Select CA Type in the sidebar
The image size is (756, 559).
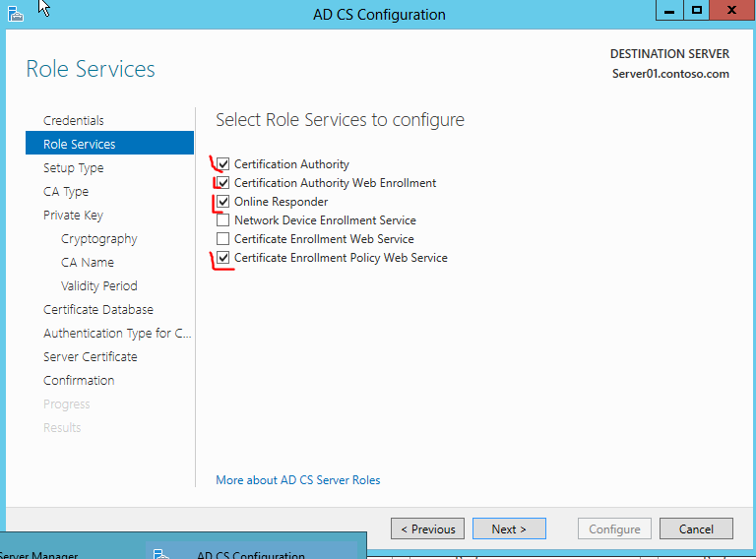click(x=66, y=192)
